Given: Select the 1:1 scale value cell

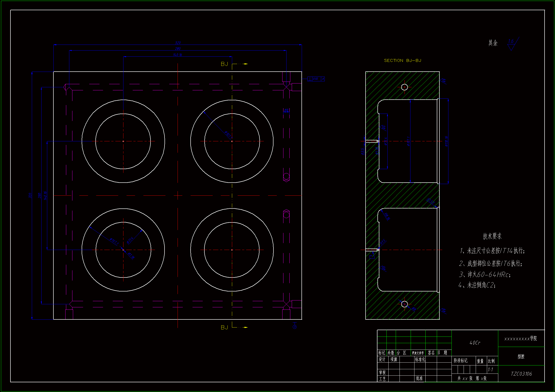Looking at the screenshot, I should pos(490,369).
